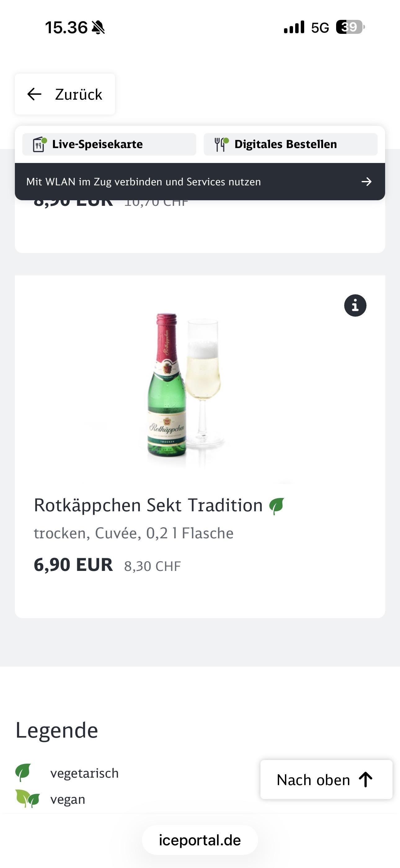
Task: Tap the iceportal.de address pill
Action: click(200, 840)
